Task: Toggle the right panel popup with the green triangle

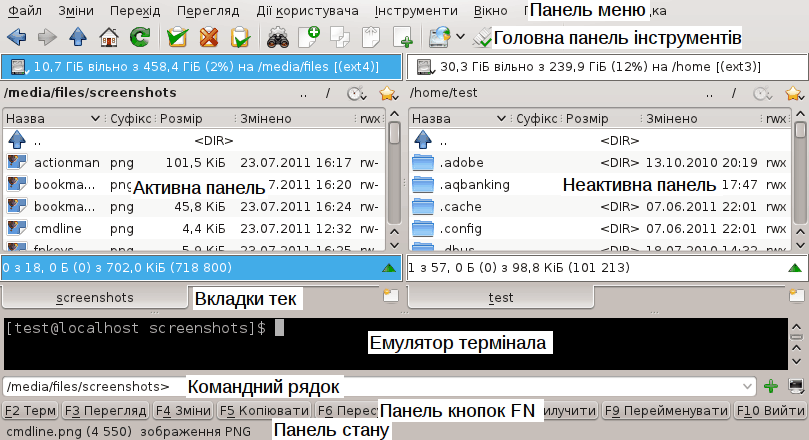Action: (x=793, y=268)
